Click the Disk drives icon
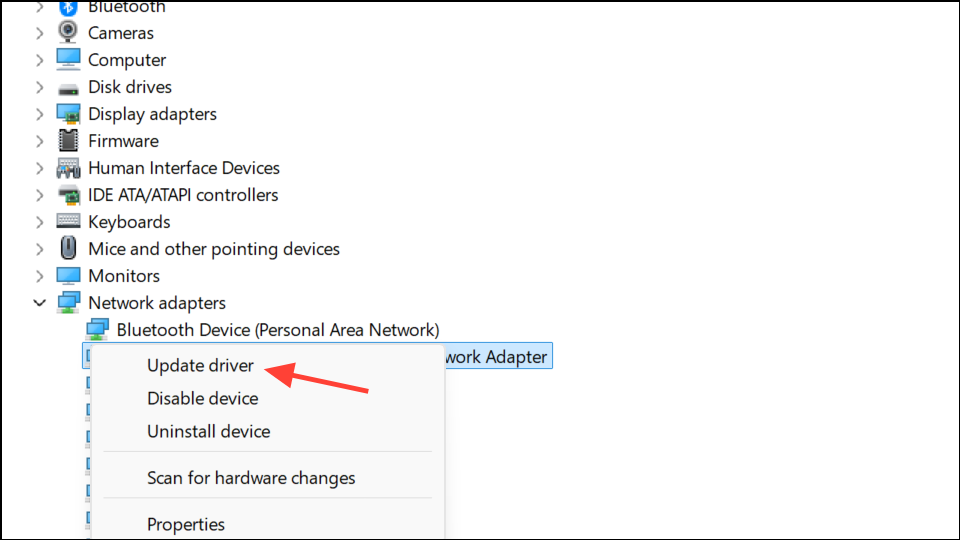Screen dimensions: 960x540 tap(68, 87)
